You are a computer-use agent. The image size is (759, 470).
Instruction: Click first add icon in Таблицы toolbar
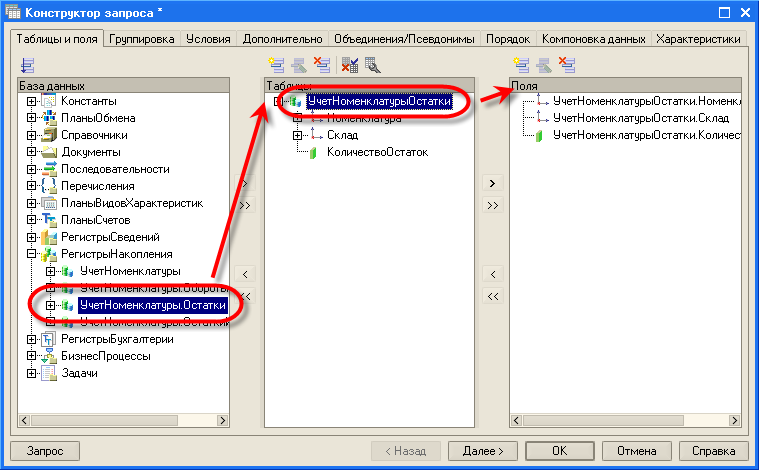point(275,65)
